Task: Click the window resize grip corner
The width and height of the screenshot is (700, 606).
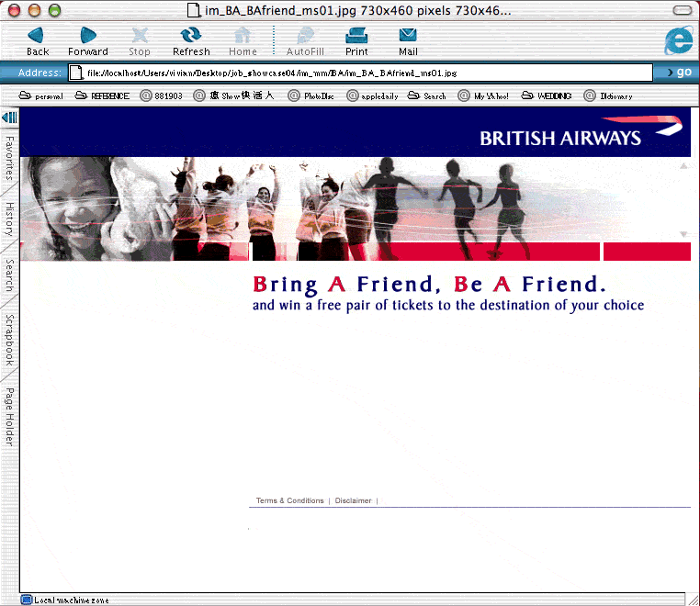Action: tap(693, 599)
